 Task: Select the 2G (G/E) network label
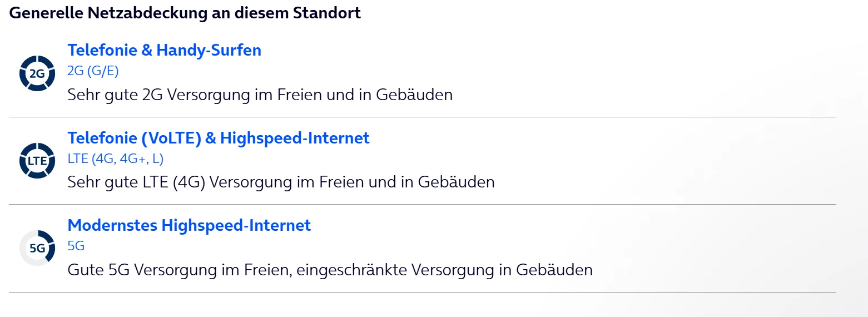93,71
